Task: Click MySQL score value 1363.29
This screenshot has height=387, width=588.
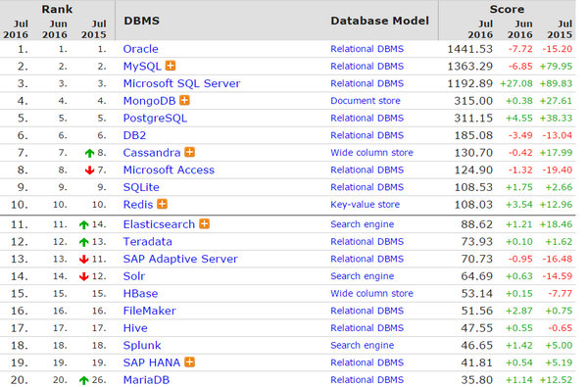Action: (x=469, y=66)
